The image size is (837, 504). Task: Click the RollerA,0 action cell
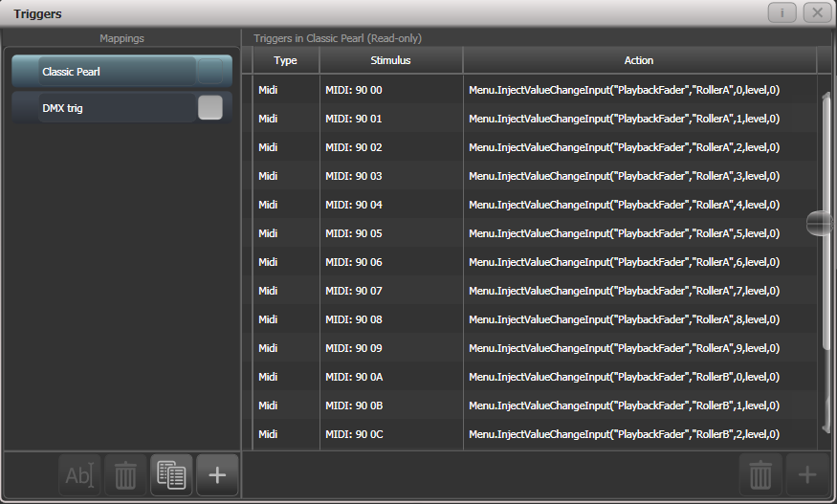(640, 90)
